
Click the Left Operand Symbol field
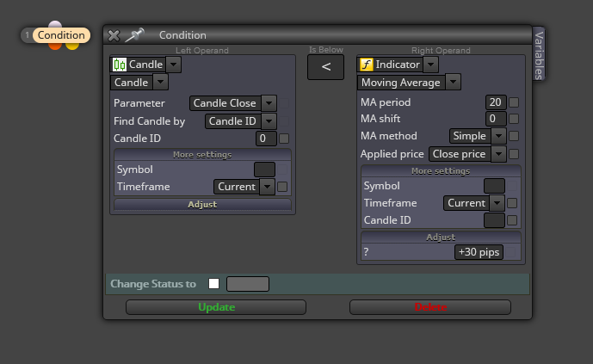coord(264,170)
